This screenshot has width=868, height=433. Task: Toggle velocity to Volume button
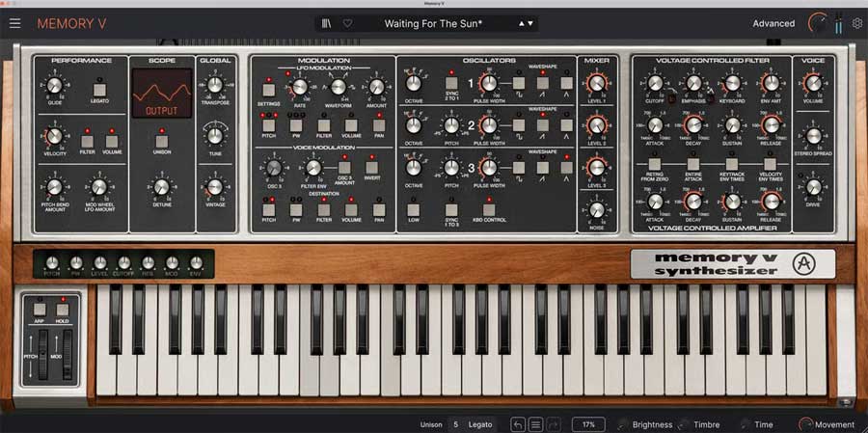coord(112,141)
